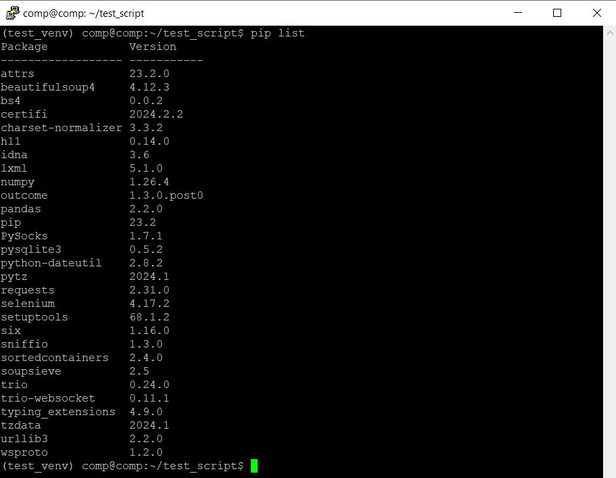Image resolution: width=616 pixels, height=478 pixels.
Task: Click the 'sniffio' package name
Action: click(x=24, y=344)
